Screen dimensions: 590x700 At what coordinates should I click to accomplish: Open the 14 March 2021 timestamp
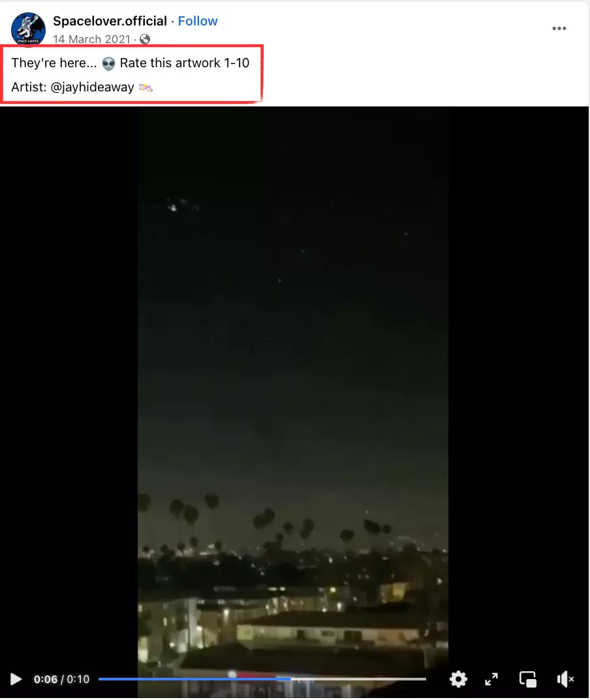91,39
